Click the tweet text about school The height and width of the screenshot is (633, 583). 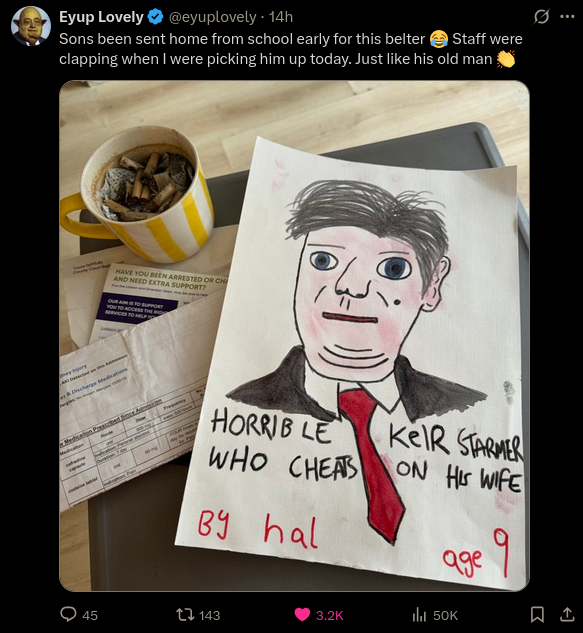pyautogui.click(x=291, y=49)
